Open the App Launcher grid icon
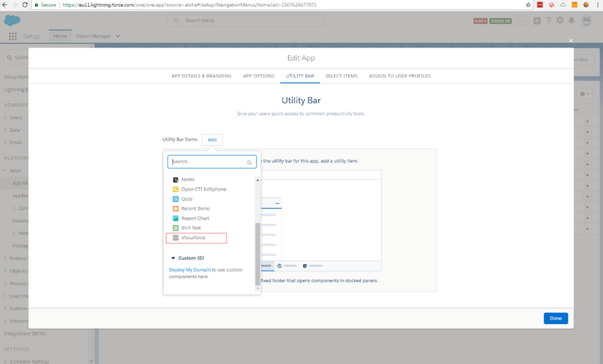This screenshot has height=364, width=603. point(13,36)
